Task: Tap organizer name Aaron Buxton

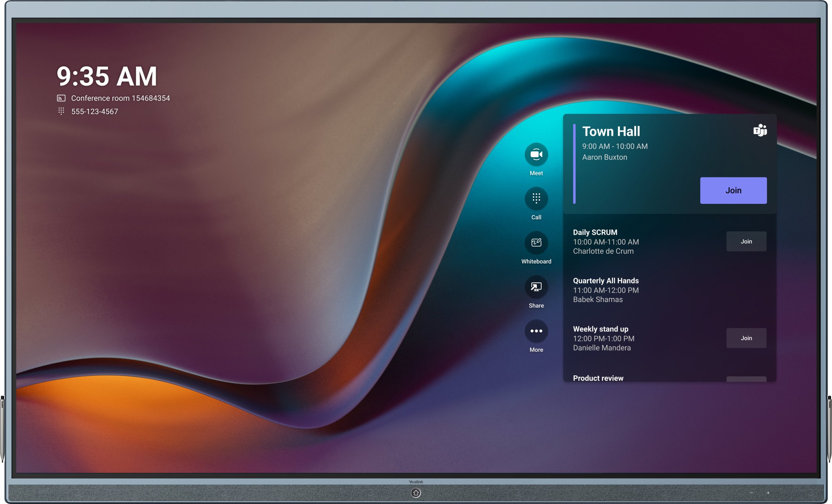Action: tap(604, 157)
